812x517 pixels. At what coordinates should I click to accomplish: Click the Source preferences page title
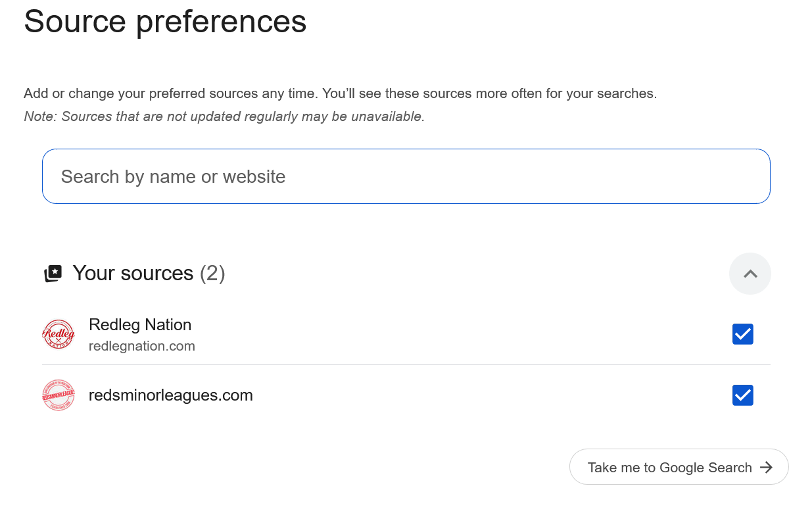click(x=165, y=21)
